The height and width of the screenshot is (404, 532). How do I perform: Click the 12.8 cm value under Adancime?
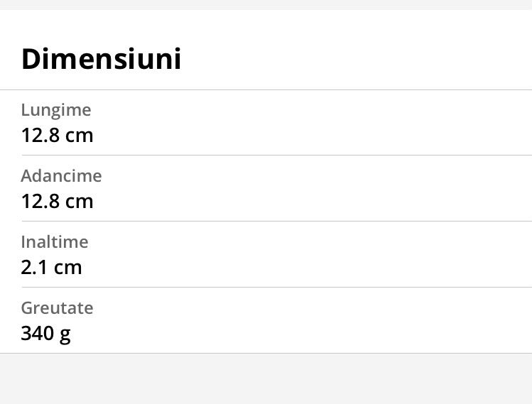(x=57, y=201)
